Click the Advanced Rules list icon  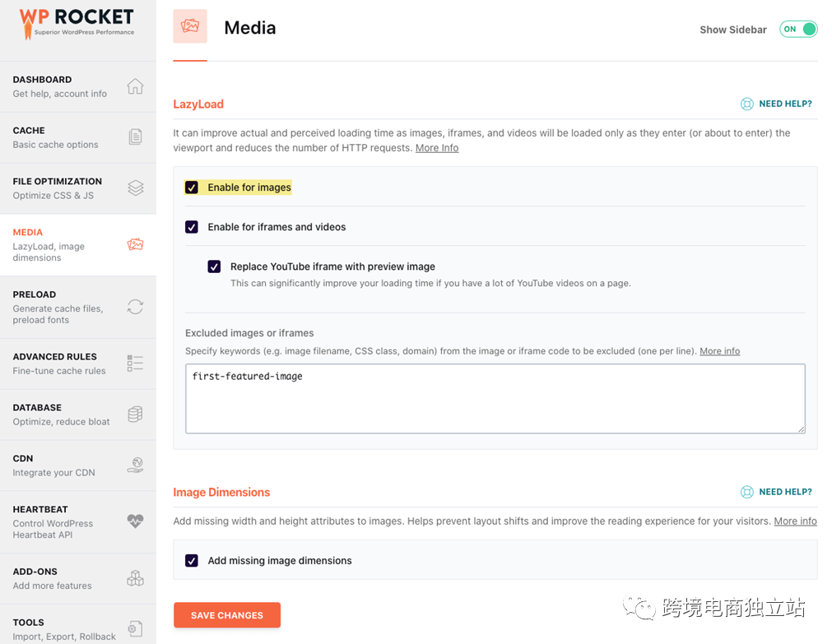135,364
